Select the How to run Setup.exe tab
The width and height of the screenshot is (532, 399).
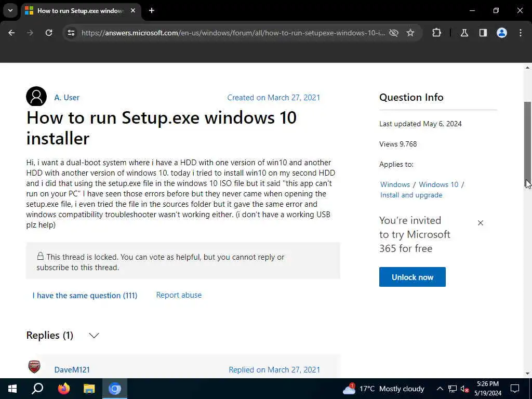79,11
